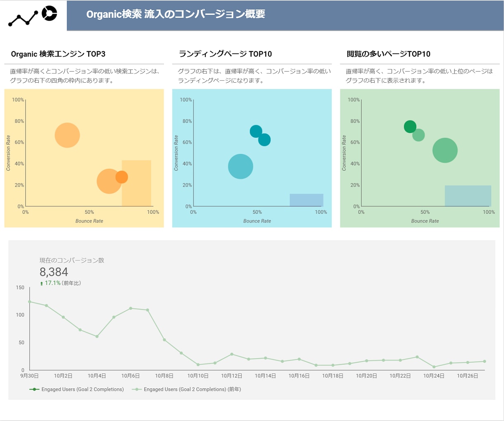Click the Engaged Users (Goal 2 Completions) (前年) legend entry
Screen dimensions: 504x421
[186, 389]
